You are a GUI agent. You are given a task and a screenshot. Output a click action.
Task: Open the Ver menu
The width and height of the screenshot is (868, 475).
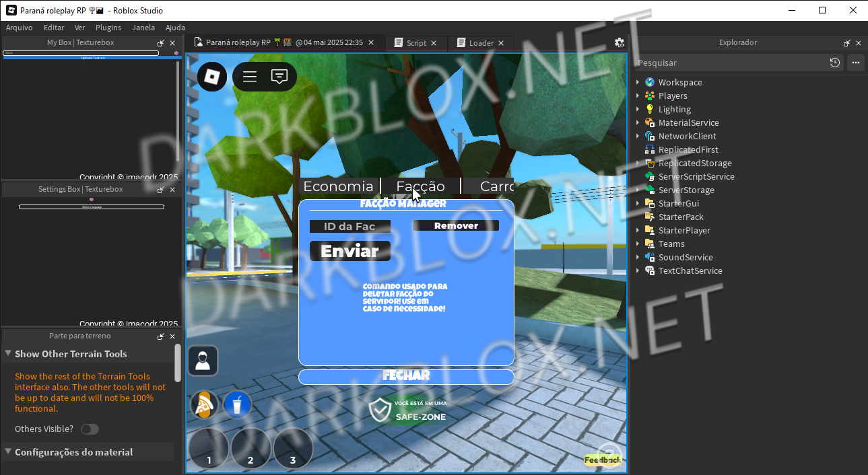point(80,28)
